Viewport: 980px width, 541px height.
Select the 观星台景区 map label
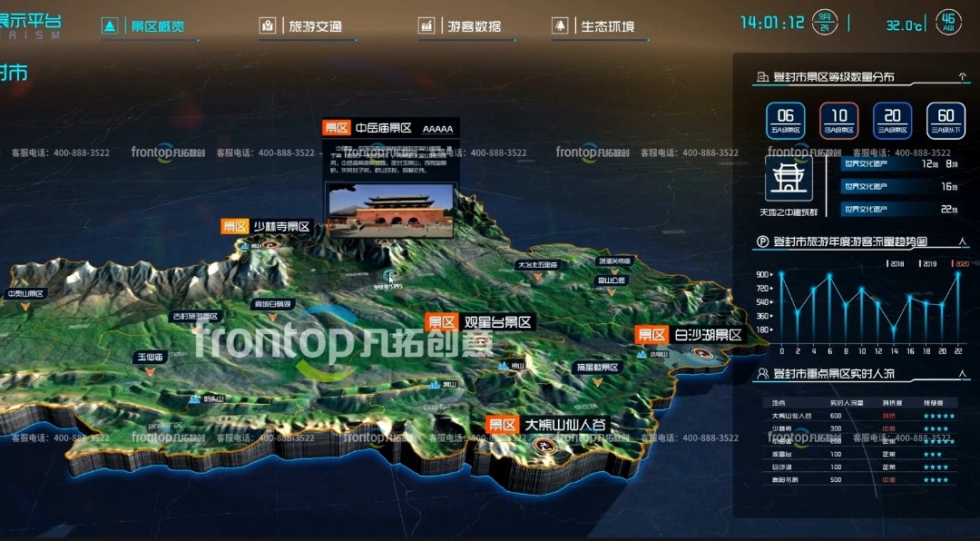(x=480, y=322)
